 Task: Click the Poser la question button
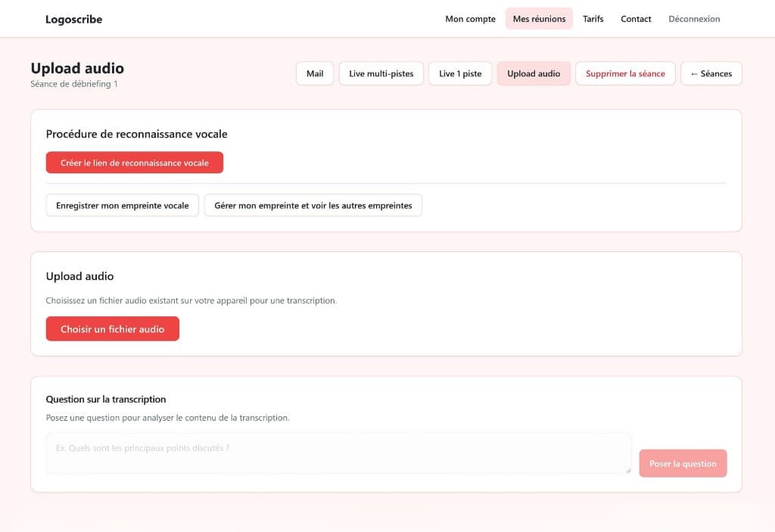click(x=682, y=463)
